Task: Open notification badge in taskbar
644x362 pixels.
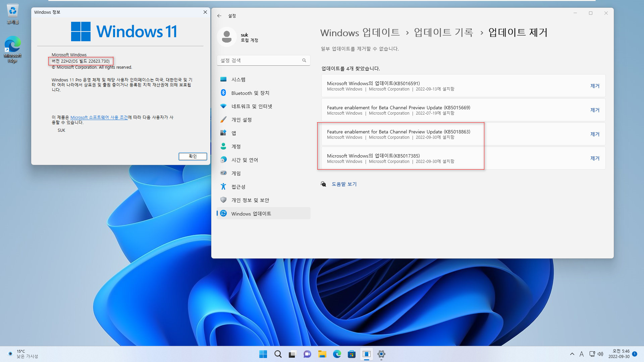Action: coord(635,354)
